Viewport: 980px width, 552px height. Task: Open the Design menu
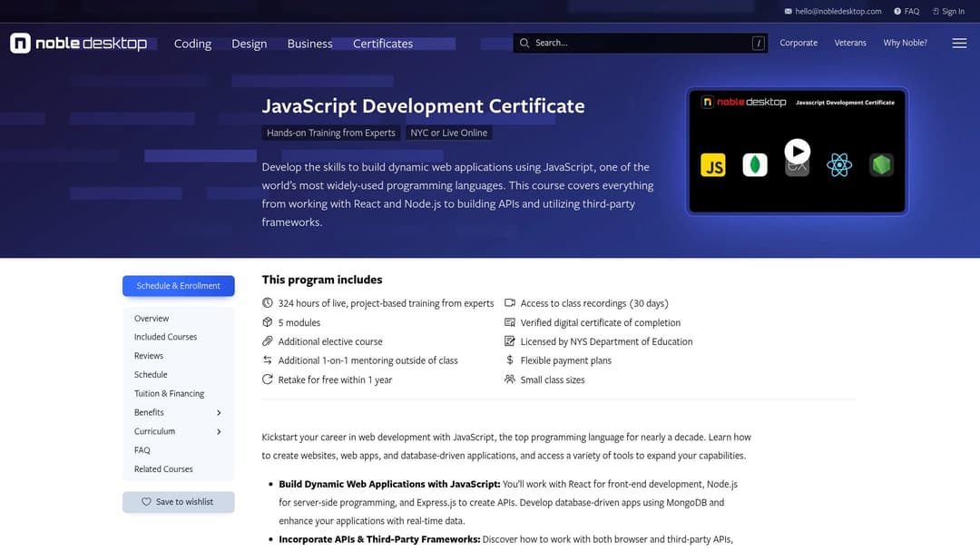pyautogui.click(x=249, y=44)
